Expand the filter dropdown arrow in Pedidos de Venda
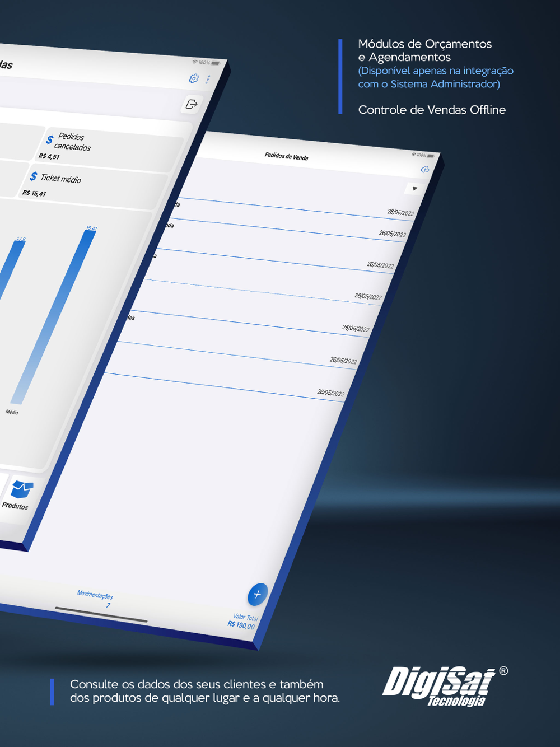The image size is (560, 747). tap(414, 189)
